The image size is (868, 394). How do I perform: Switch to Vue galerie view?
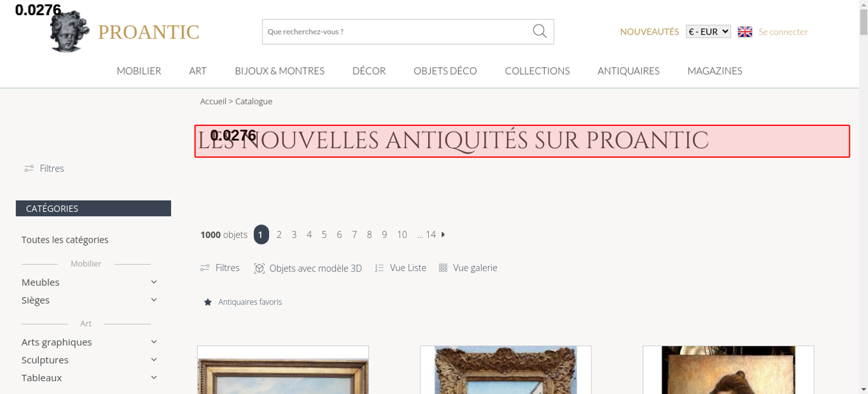[x=468, y=268]
